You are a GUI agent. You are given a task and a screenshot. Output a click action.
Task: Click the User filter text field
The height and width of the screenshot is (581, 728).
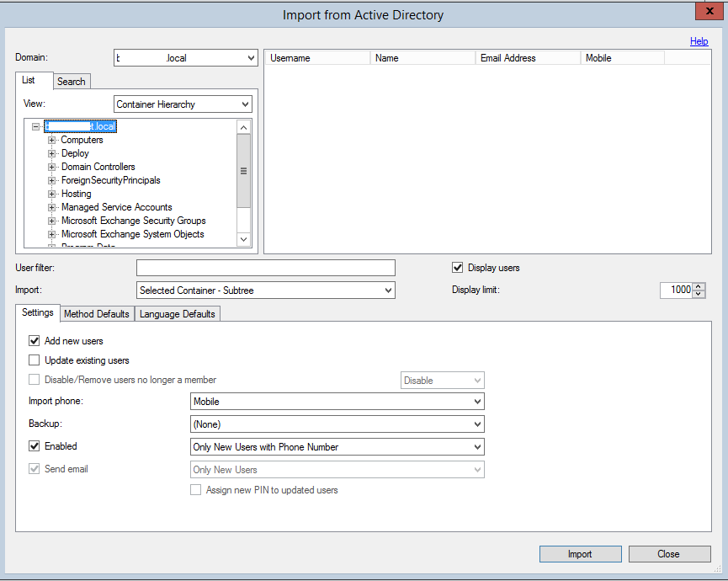pyautogui.click(x=265, y=268)
